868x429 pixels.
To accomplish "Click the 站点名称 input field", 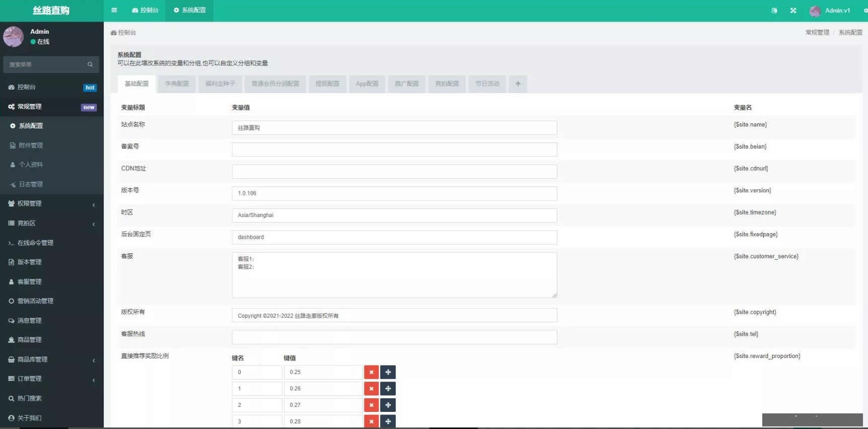I will point(394,128).
